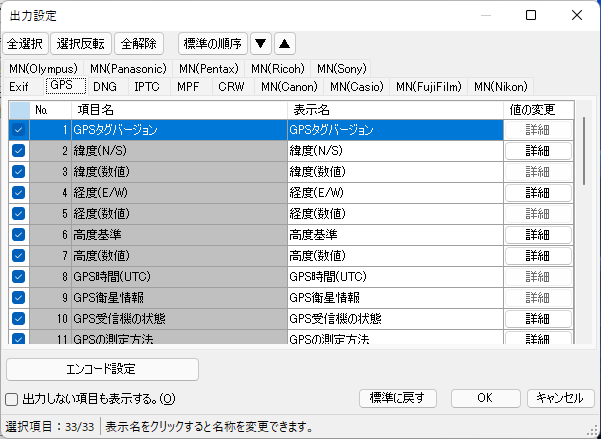The width and height of the screenshot is (601, 439).
Task: Edit display name of GPS時間(UTC)
Action: point(393,276)
